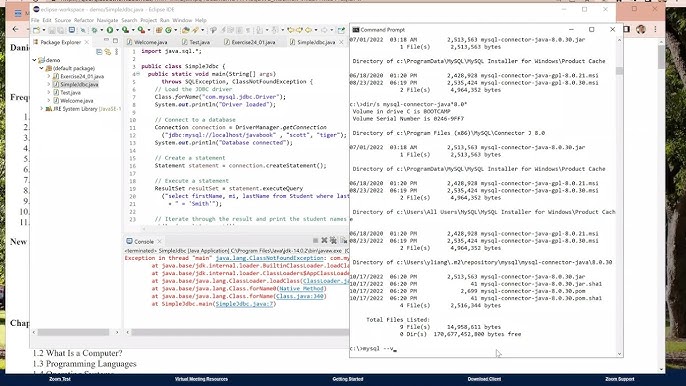
Task: Click Collapse All icon in Package Explorer
Action: coord(99,52)
